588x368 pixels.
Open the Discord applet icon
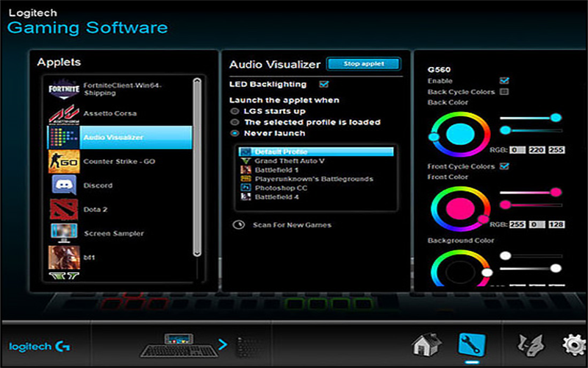(x=64, y=185)
